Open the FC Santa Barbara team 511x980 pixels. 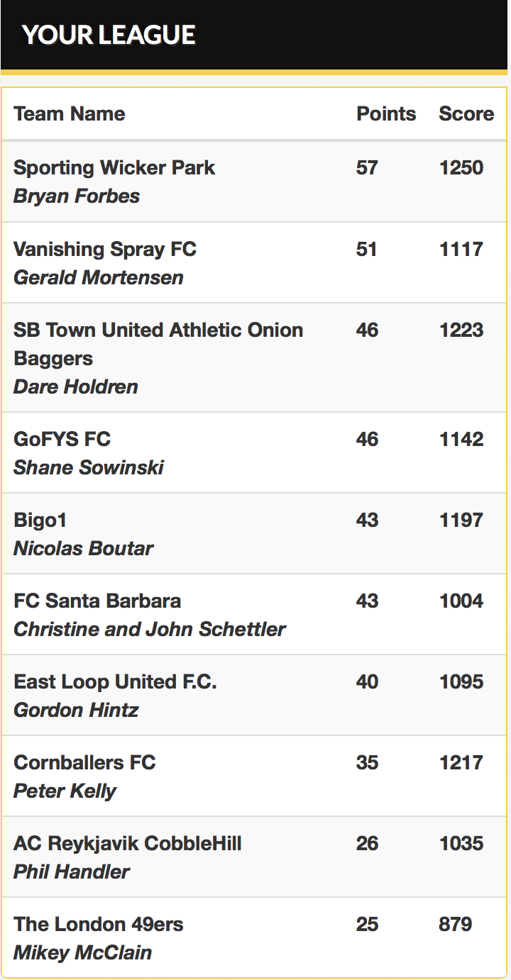pyautogui.click(x=97, y=601)
